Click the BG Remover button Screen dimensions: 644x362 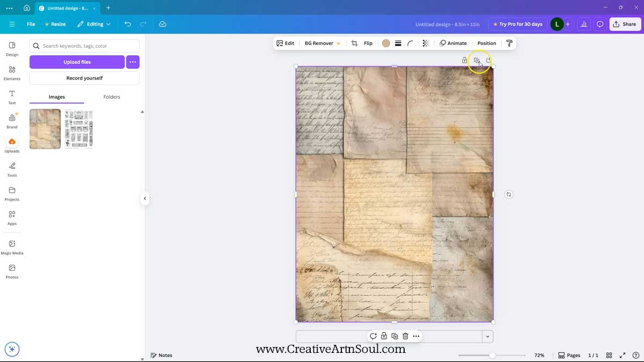(x=323, y=43)
